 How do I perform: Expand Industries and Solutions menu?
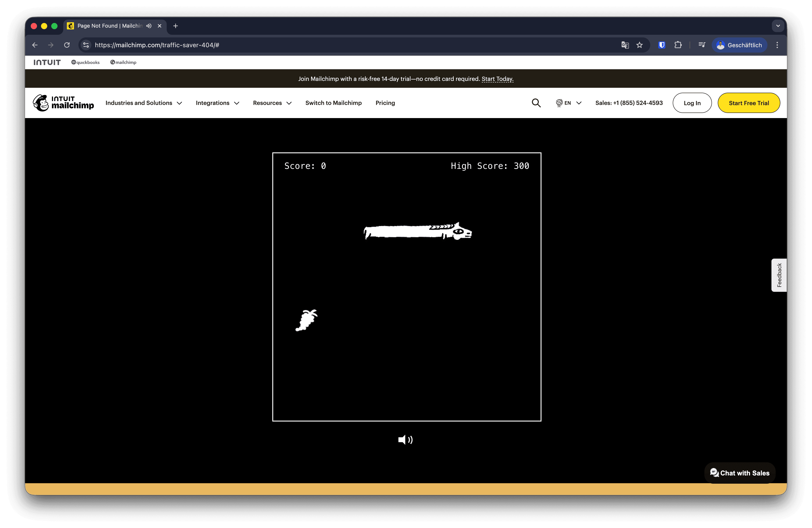coord(144,103)
